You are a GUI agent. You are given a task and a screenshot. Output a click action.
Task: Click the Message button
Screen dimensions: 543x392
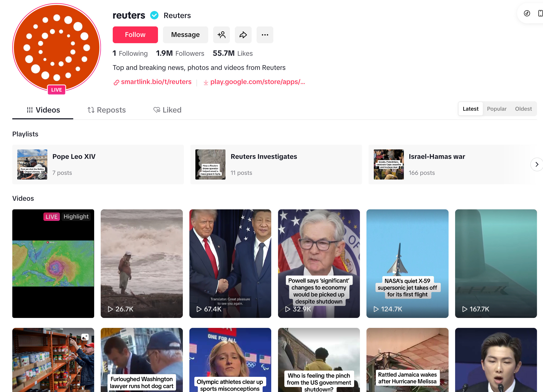pyautogui.click(x=185, y=35)
